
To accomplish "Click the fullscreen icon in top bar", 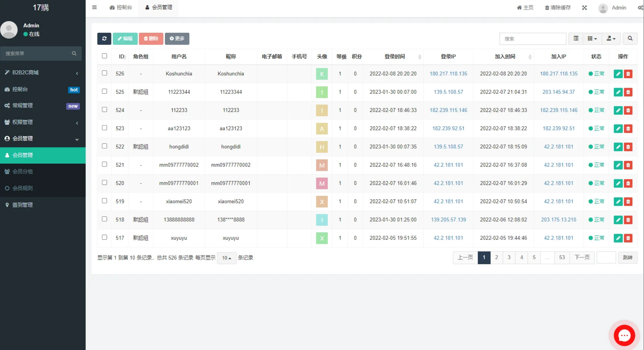I will click(x=584, y=8).
